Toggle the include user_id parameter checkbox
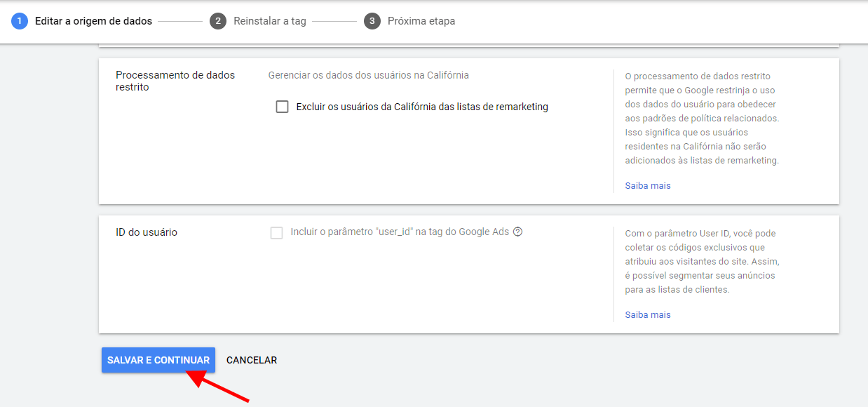Screen dimensions: 868x407 (x=276, y=233)
